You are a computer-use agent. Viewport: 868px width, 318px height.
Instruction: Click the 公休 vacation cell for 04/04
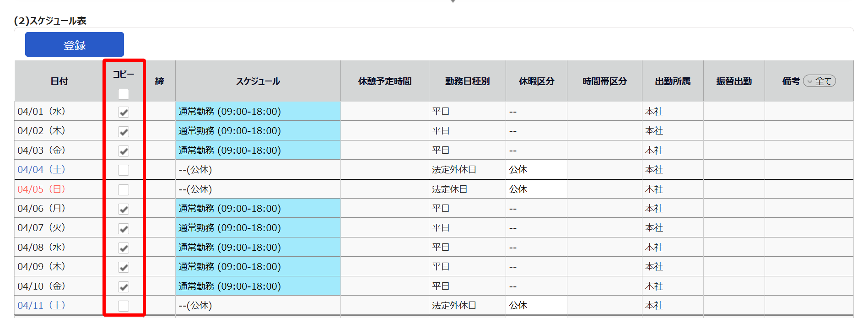click(x=536, y=170)
